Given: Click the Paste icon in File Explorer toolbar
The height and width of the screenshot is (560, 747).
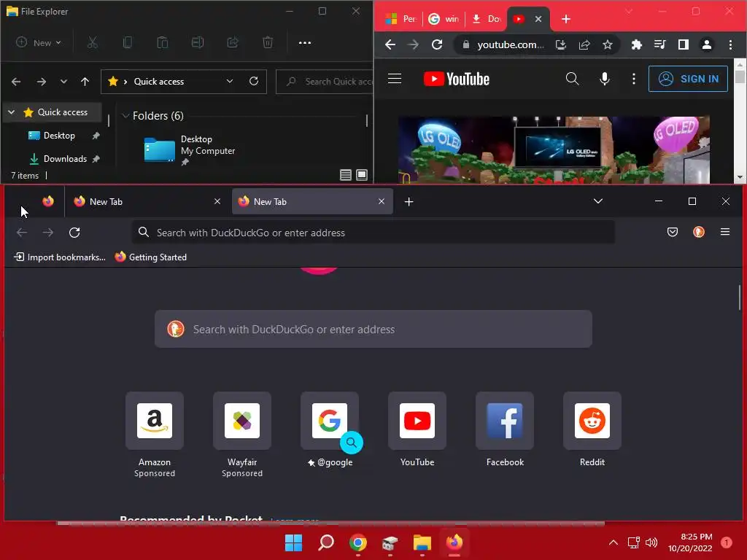Looking at the screenshot, I should click(163, 43).
